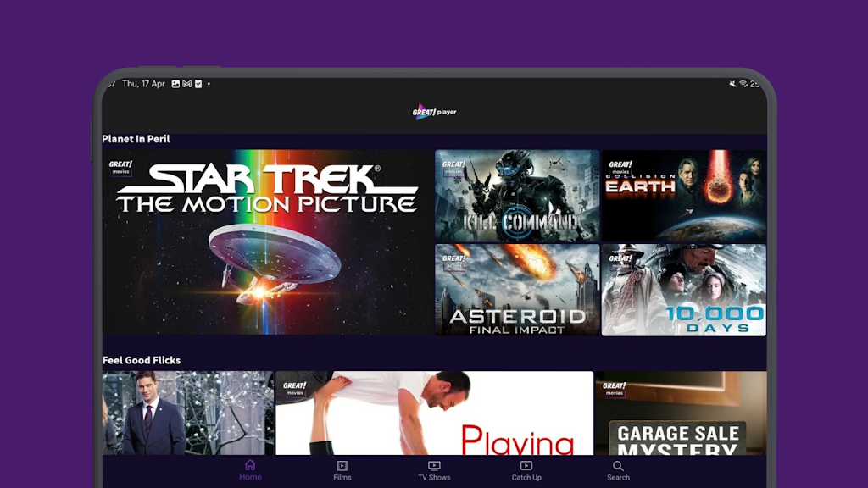Open the Collision Earth movie poster

pyautogui.click(x=683, y=196)
